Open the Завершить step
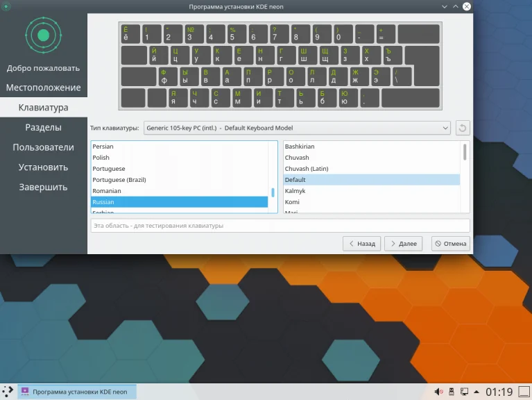Screen dimensions: 532x400 (x=44, y=187)
